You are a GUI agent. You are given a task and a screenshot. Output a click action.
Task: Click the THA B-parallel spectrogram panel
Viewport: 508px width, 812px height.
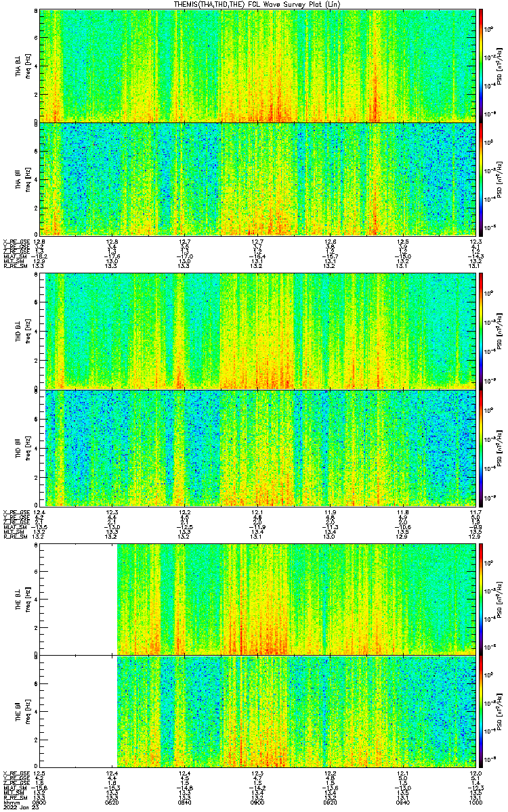click(257, 179)
